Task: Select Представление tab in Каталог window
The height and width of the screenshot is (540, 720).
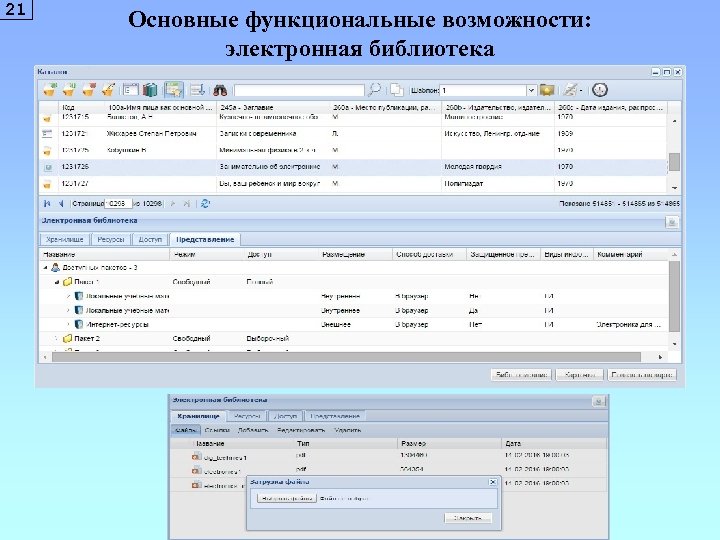Action: (205, 239)
